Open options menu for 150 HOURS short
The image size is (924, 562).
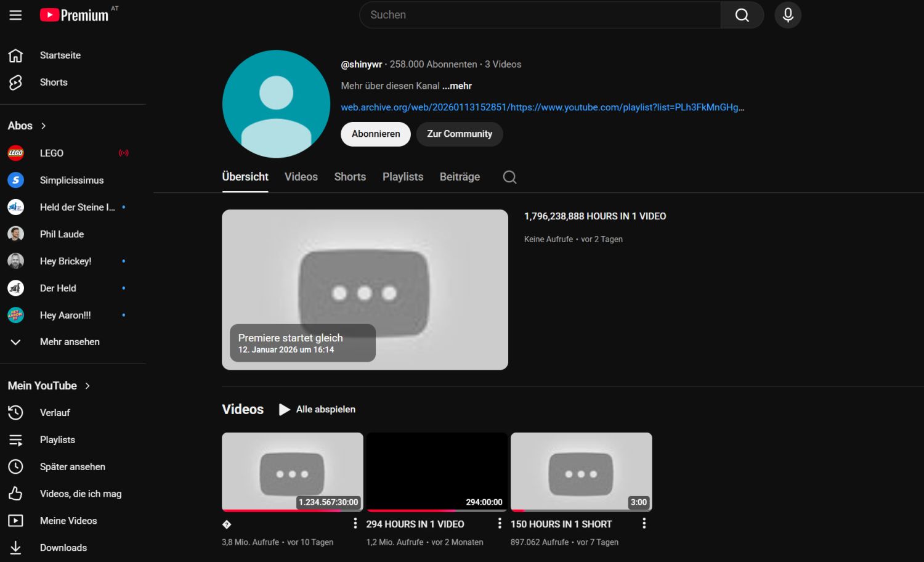tap(644, 524)
